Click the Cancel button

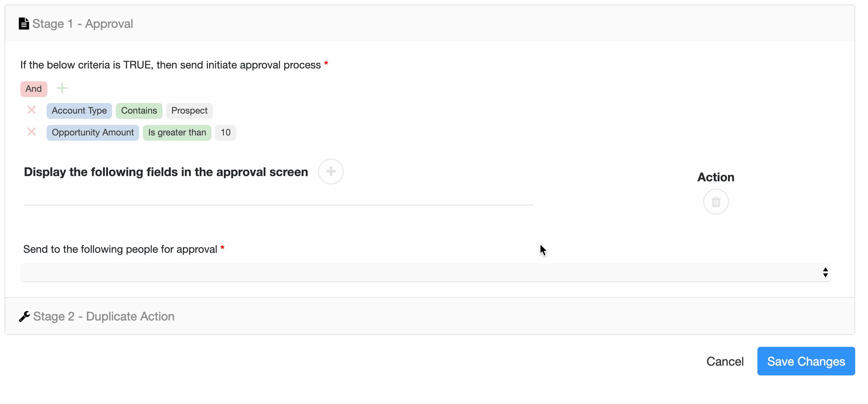pos(725,361)
